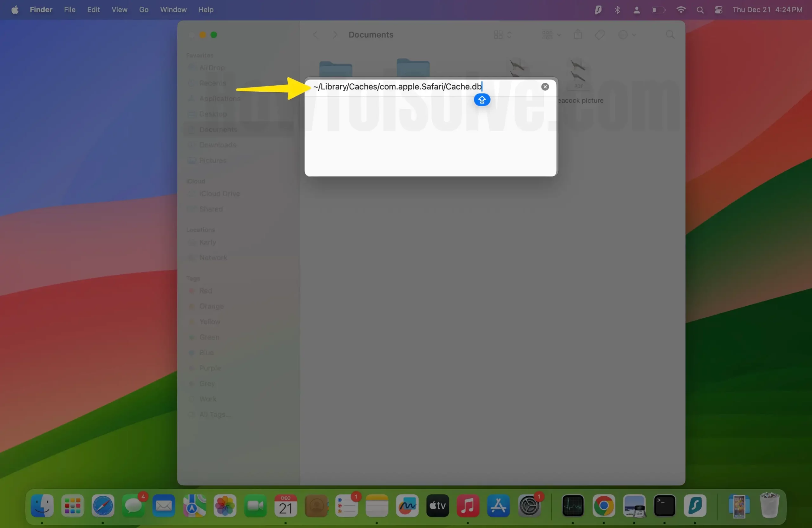Open the Group By dropdown in toolbar
Viewport: 812px width, 528px height.
coord(551,35)
